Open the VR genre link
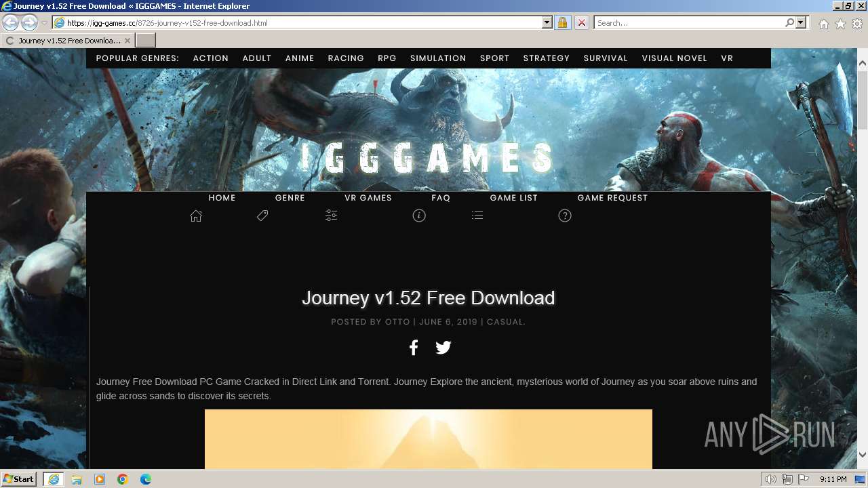 pyautogui.click(x=727, y=58)
